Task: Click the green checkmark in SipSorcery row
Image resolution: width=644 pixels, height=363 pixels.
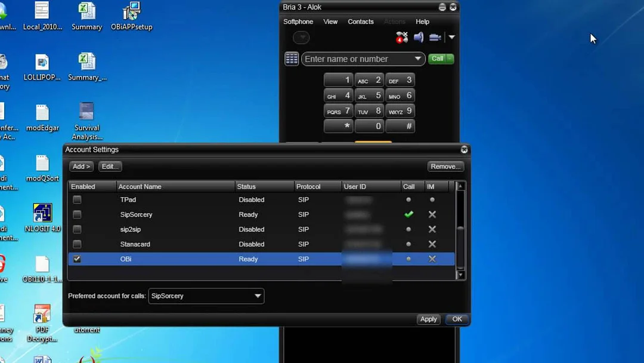Action: (408, 214)
